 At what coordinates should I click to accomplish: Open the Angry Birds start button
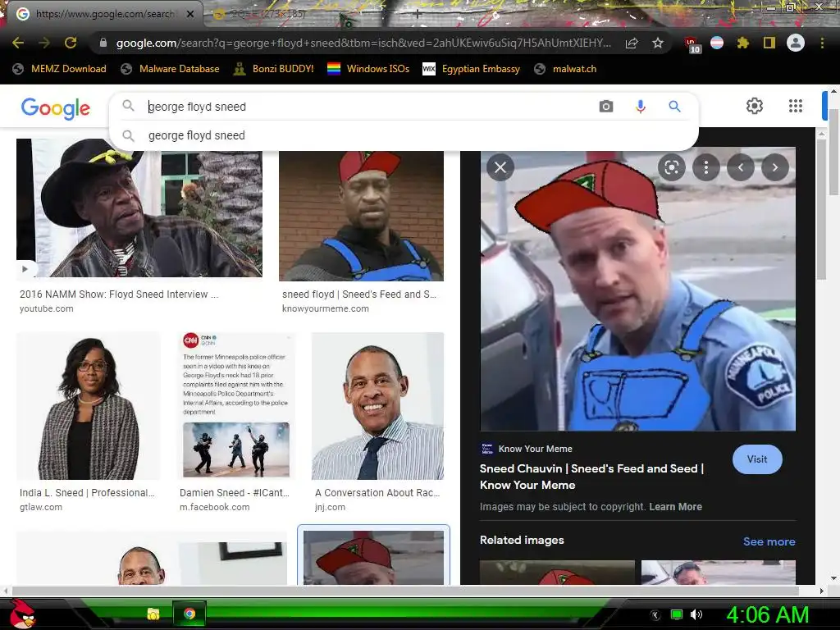click(x=22, y=614)
